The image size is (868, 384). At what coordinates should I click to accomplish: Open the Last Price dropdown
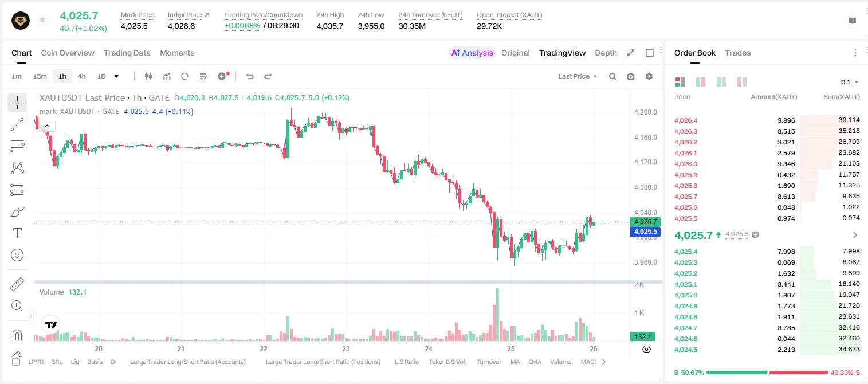coord(578,76)
